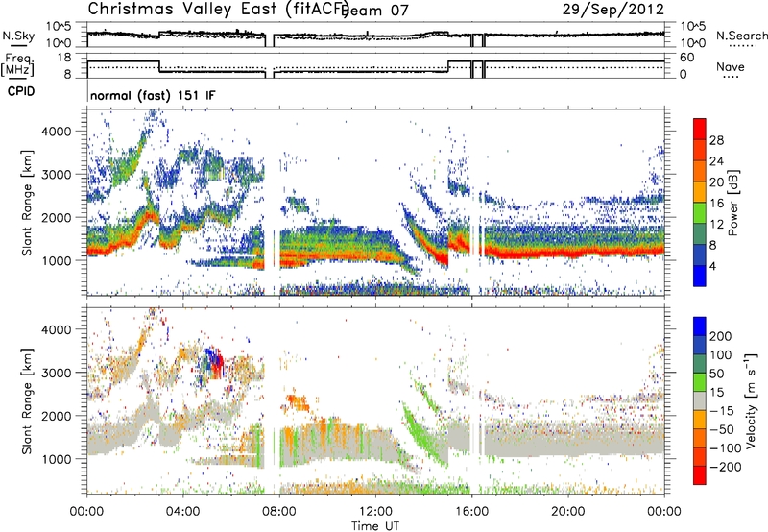Click 'Slant Range [km]' label of power panel
This screenshot has height=532, width=768.
(x=27, y=204)
